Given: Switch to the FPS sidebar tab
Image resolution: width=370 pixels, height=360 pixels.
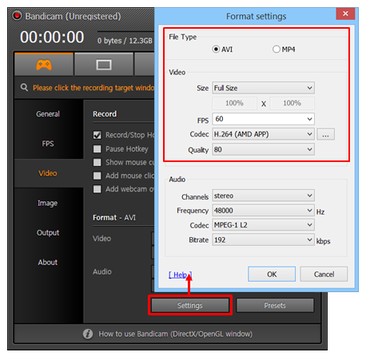Looking at the screenshot, I should pyautogui.click(x=48, y=144).
